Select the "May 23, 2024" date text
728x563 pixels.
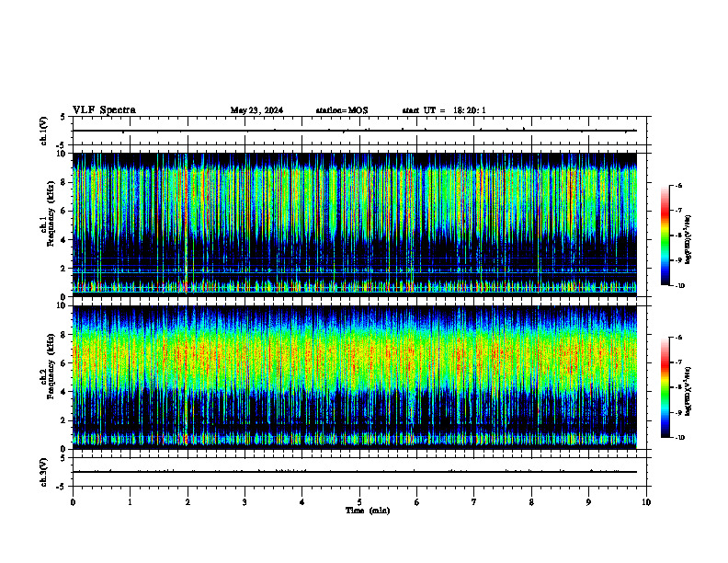[x=256, y=110]
